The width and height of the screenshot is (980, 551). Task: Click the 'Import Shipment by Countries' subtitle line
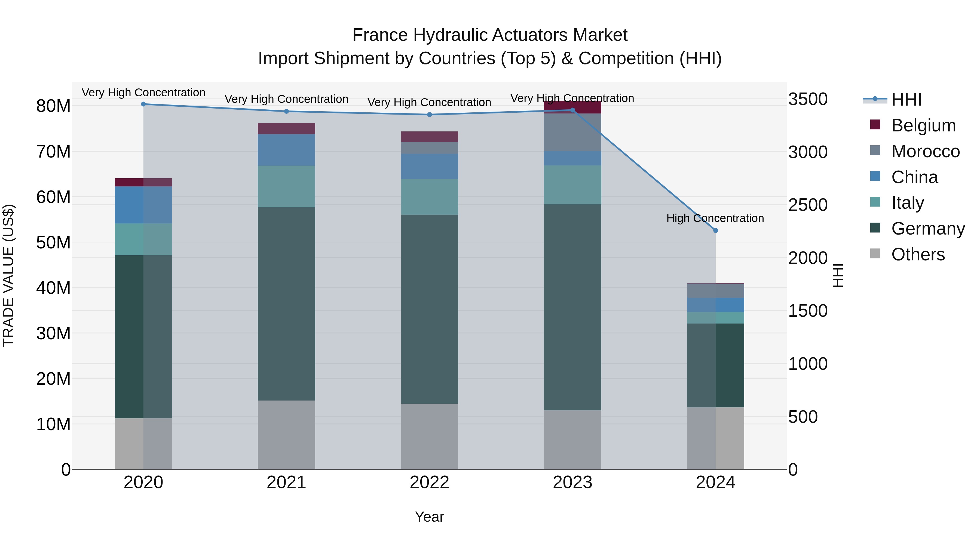490,59
